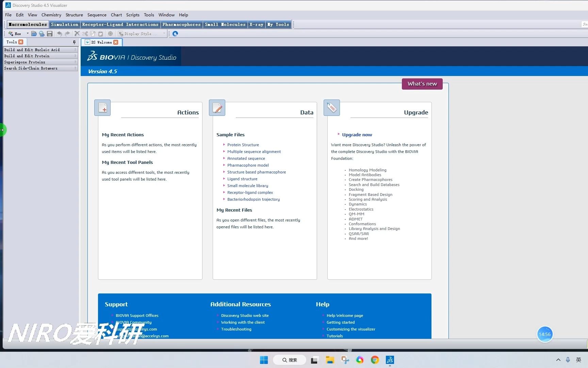The height and width of the screenshot is (368, 588).
Task: Open Discovery Studio from the taskbar
Action: [390, 360]
